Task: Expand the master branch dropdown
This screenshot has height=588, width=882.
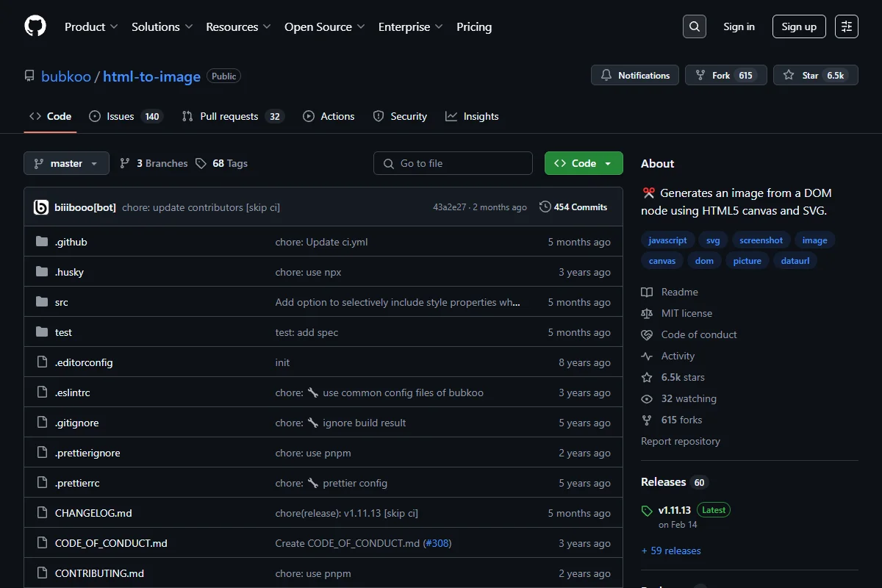Action: tap(66, 163)
